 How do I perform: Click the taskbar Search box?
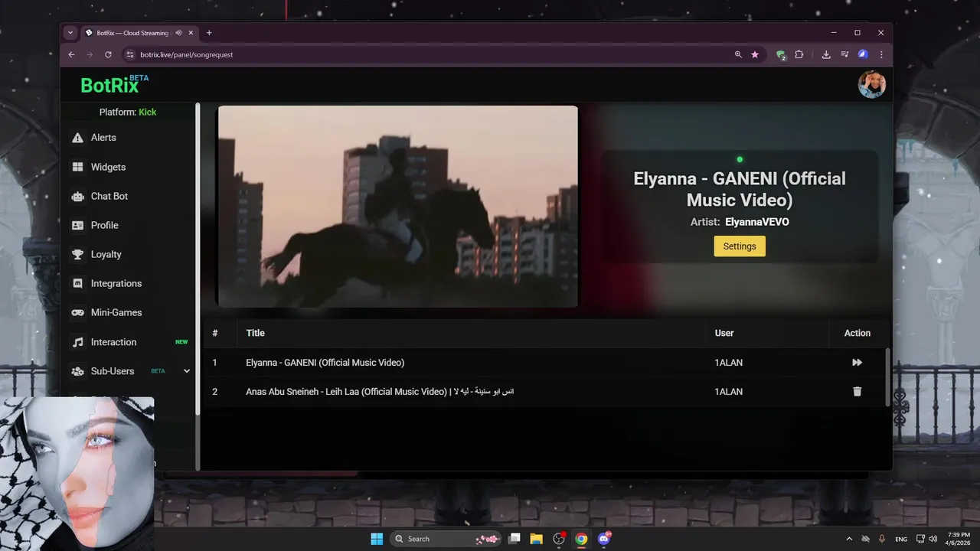tap(446, 539)
